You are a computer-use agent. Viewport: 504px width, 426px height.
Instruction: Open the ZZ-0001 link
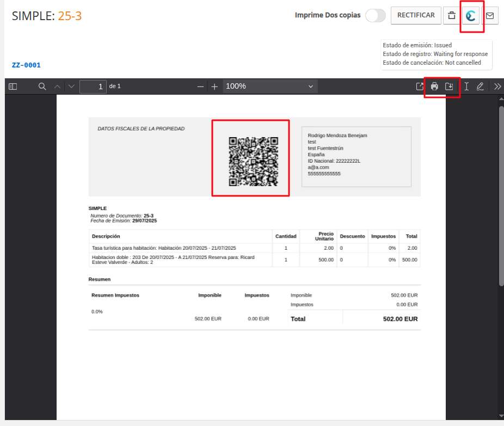click(x=26, y=65)
